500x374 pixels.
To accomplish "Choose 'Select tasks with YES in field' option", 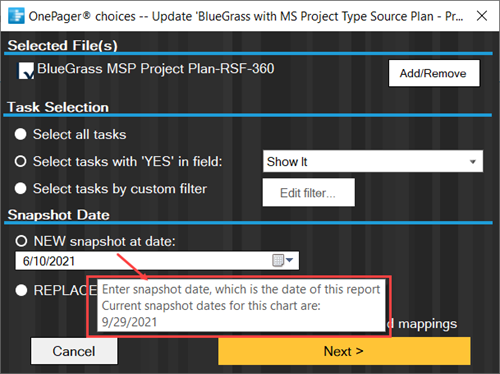I will click(x=21, y=161).
